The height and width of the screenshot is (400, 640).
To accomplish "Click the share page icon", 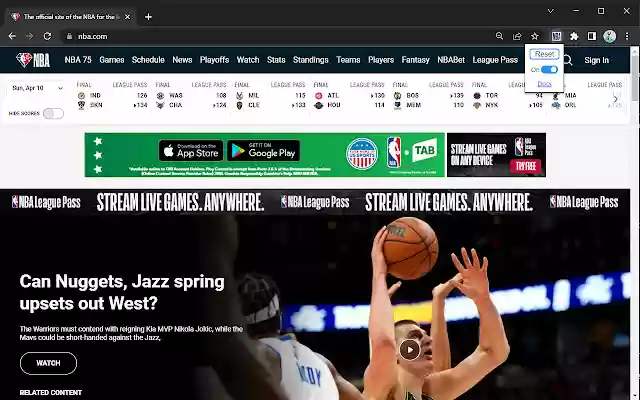I will point(517,36).
